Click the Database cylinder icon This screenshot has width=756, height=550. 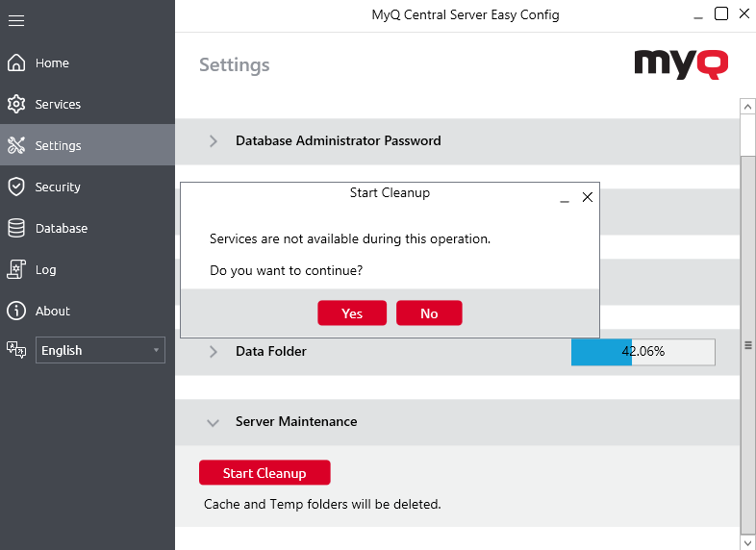15,229
